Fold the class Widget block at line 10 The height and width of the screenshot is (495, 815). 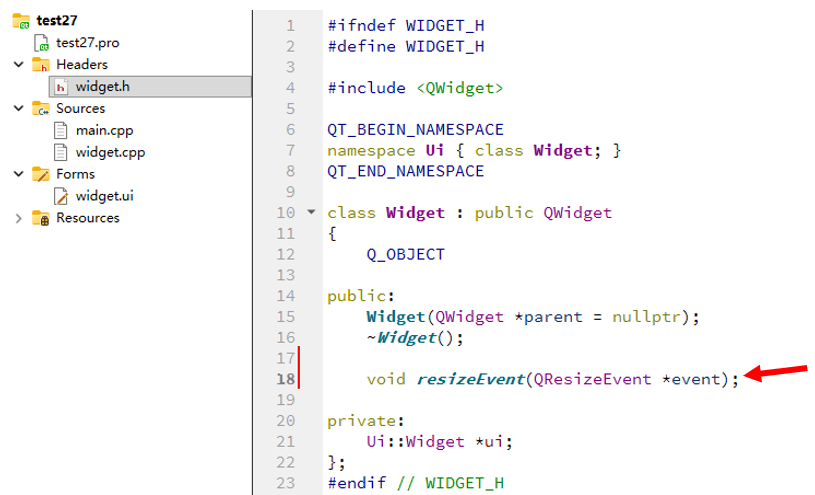click(x=311, y=212)
